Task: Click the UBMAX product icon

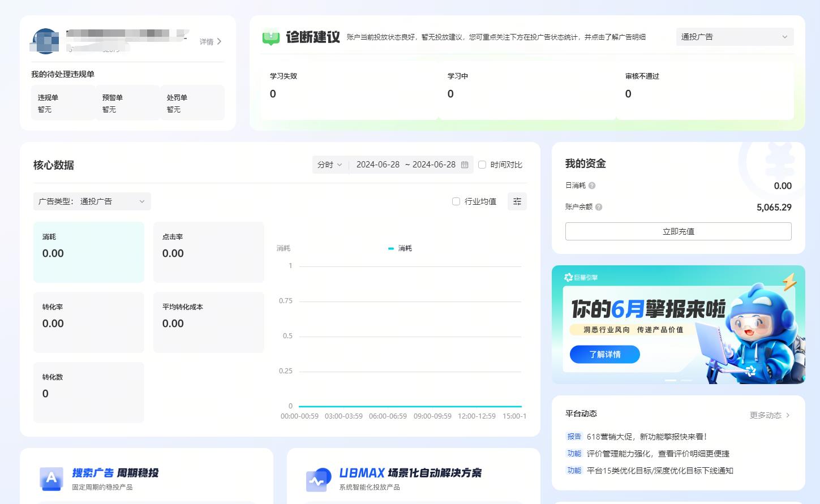Action: coord(319,480)
